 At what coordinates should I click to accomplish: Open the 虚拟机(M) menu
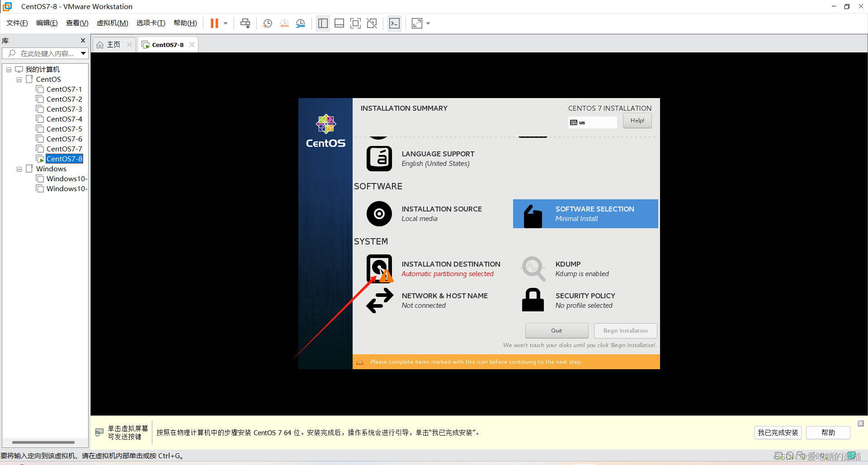[113, 23]
